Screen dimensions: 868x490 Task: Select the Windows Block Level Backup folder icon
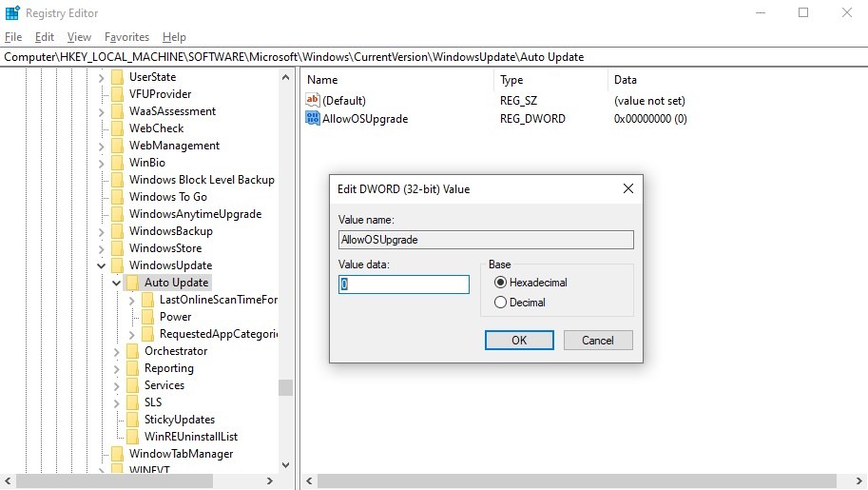click(117, 180)
